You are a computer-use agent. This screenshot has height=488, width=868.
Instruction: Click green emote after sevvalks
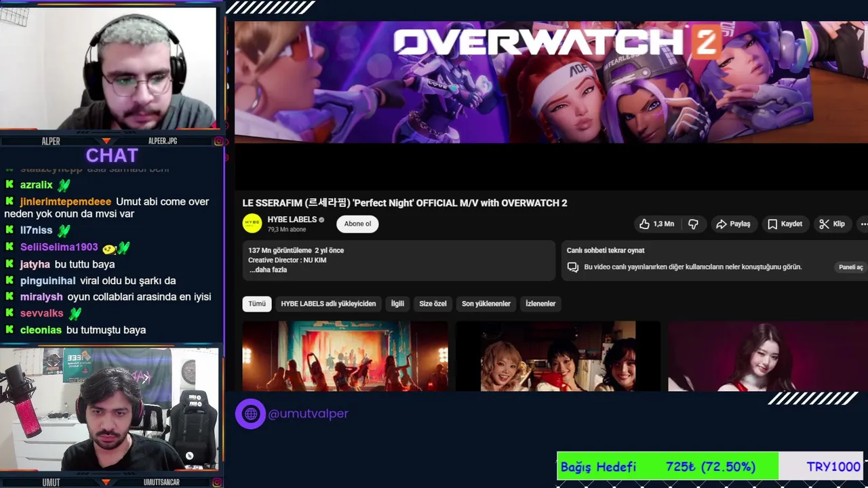click(75, 313)
